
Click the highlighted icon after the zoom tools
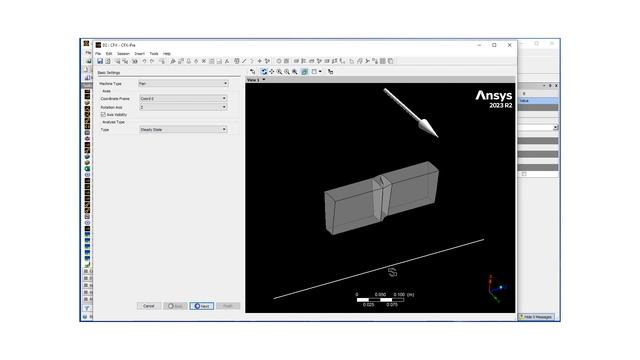click(304, 72)
